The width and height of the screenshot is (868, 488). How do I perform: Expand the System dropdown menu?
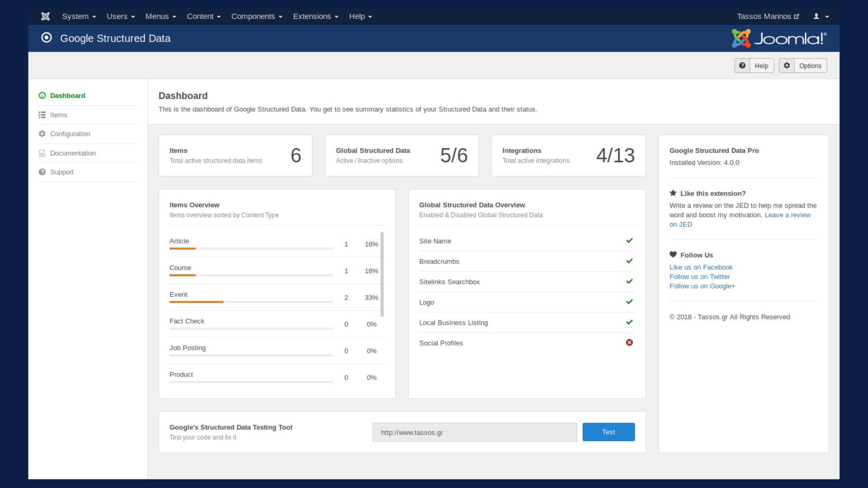[x=79, y=16]
